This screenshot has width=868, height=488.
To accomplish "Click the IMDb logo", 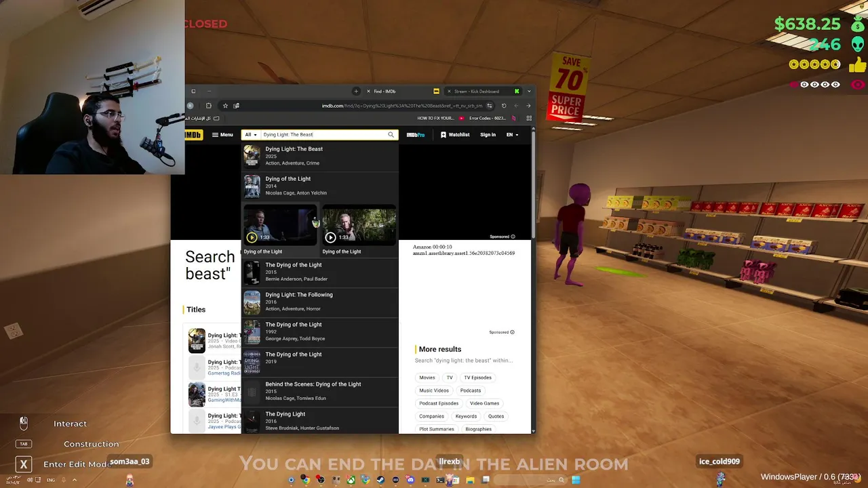I will coord(193,135).
